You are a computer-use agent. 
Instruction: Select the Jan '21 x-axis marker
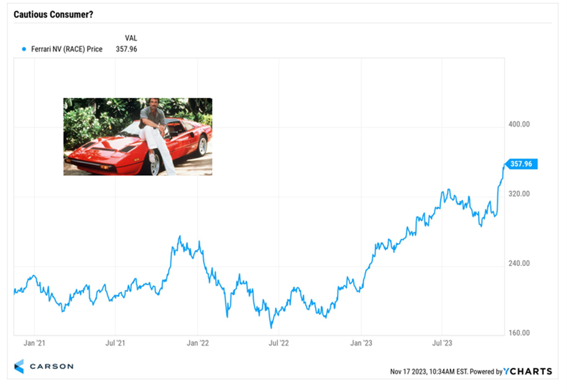coord(34,343)
